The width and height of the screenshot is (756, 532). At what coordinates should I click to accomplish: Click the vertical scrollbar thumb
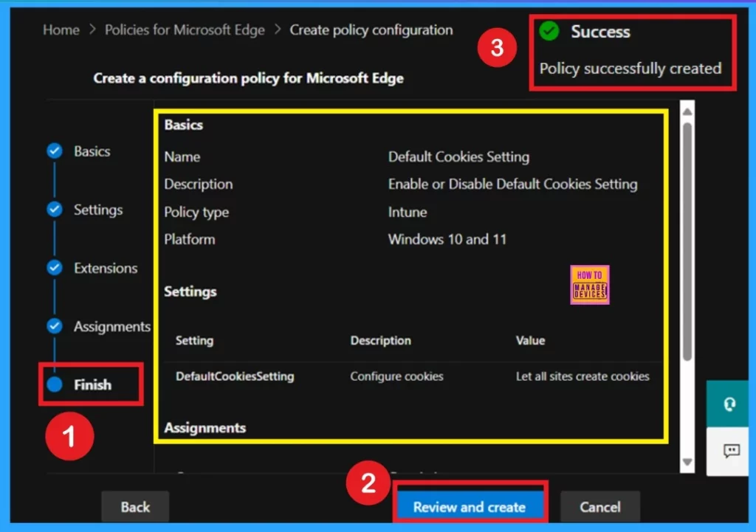(x=687, y=241)
